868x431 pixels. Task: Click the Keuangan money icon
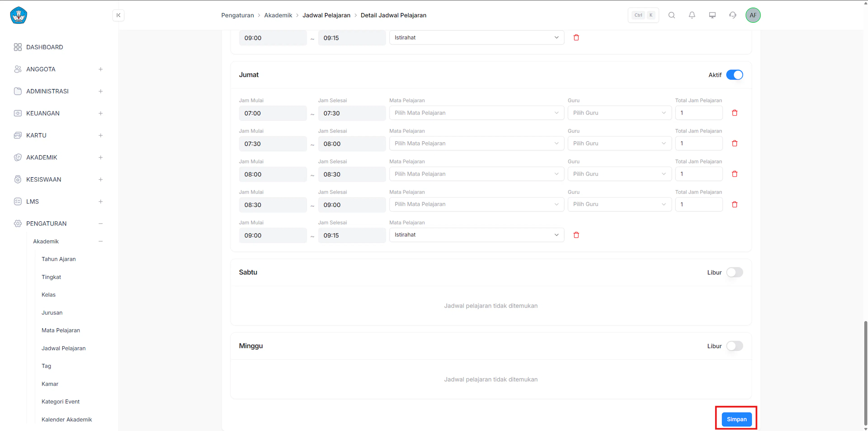[x=18, y=113]
